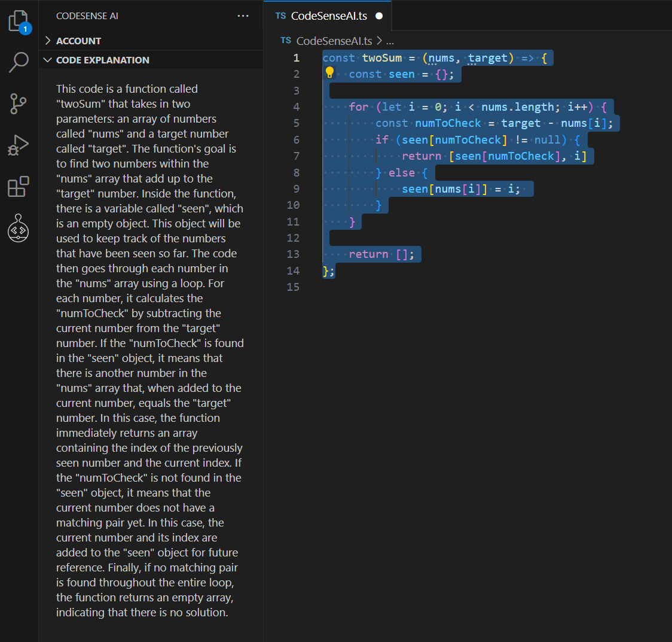Click the explanation text starting 'This code is a function'

point(127,89)
